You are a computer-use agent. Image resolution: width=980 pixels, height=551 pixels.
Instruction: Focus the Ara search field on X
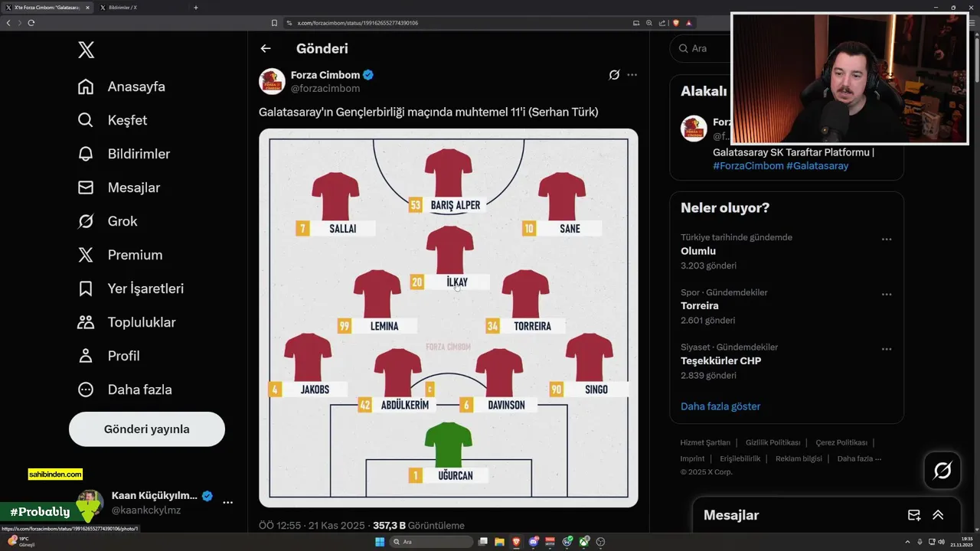(701, 48)
